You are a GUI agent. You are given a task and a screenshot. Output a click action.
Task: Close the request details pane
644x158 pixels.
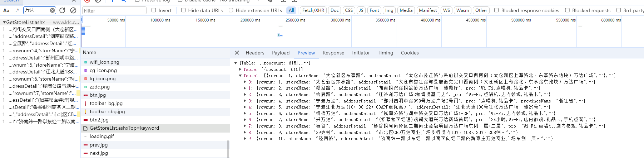pos(237,53)
